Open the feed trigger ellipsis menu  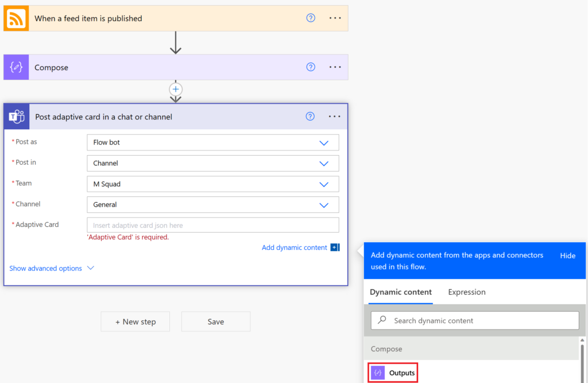click(x=335, y=18)
